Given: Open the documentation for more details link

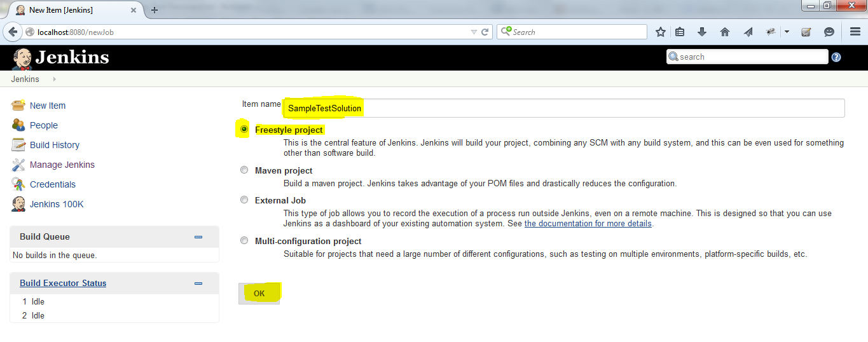Looking at the screenshot, I should tap(588, 224).
